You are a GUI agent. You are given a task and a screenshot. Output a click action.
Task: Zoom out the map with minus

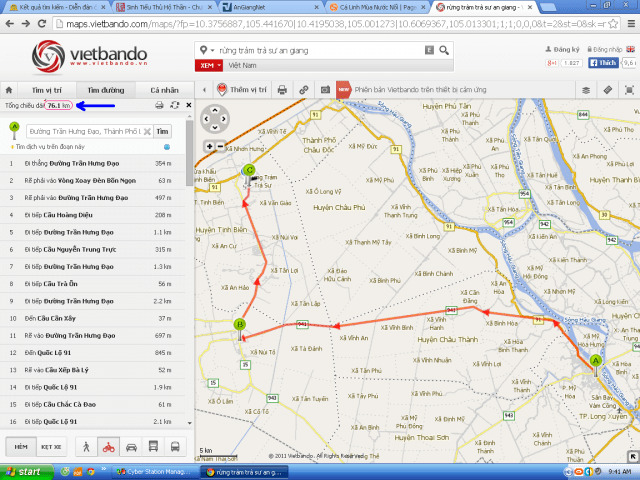pos(220,146)
